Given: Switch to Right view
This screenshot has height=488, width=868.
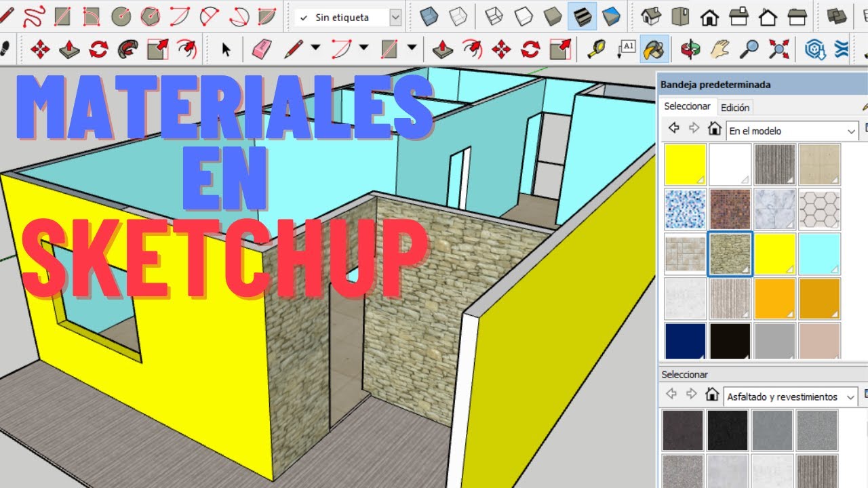Looking at the screenshot, I should [x=738, y=16].
